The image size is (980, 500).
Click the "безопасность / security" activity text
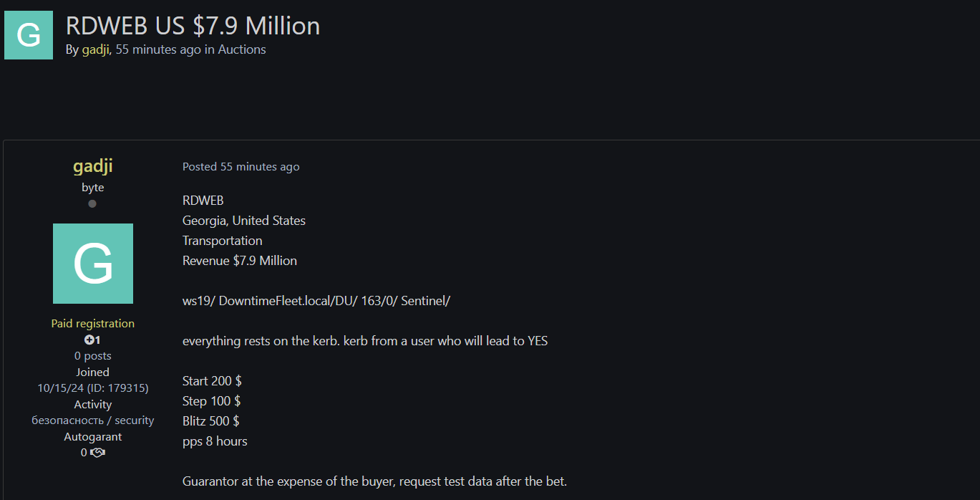tap(93, 420)
